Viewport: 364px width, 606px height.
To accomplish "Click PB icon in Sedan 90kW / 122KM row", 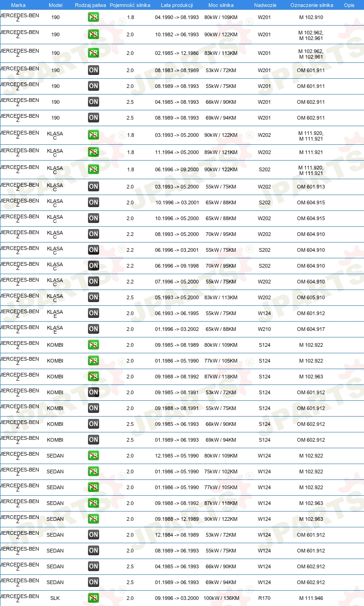I will click(x=94, y=519).
